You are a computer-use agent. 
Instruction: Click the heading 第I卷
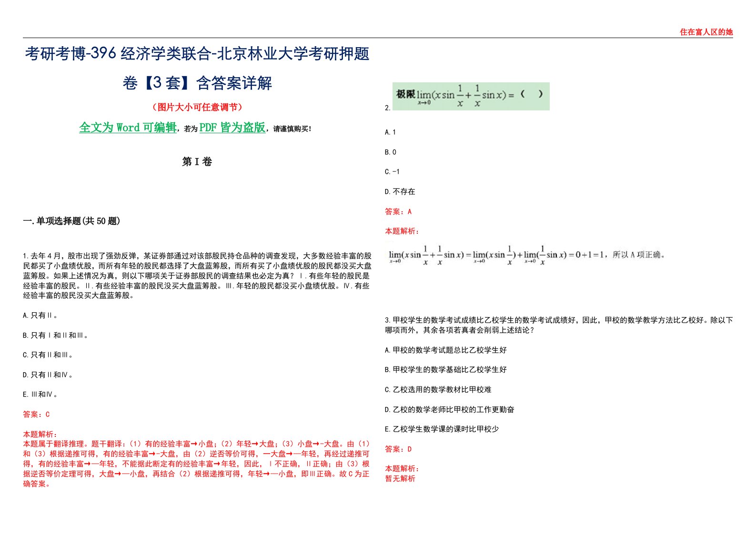[197, 162]
